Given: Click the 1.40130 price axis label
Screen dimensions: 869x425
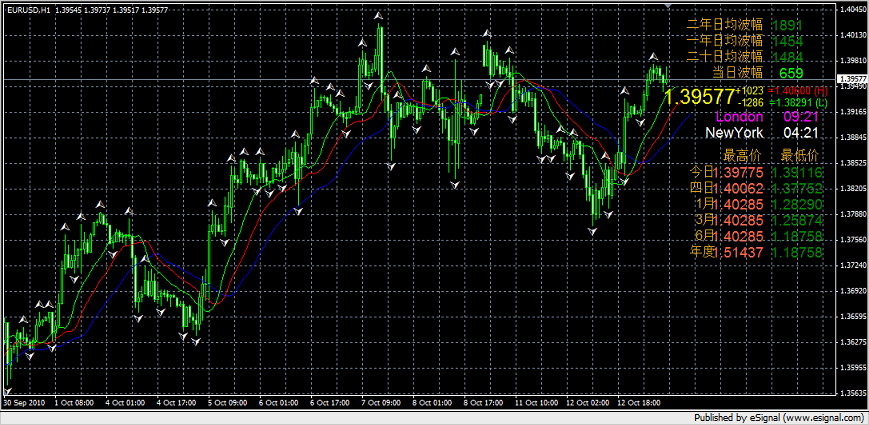Looking at the screenshot, I should click(x=854, y=35).
